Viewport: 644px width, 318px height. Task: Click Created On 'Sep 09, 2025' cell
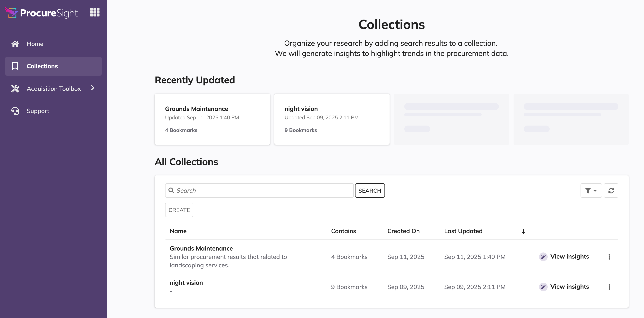point(406,287)
